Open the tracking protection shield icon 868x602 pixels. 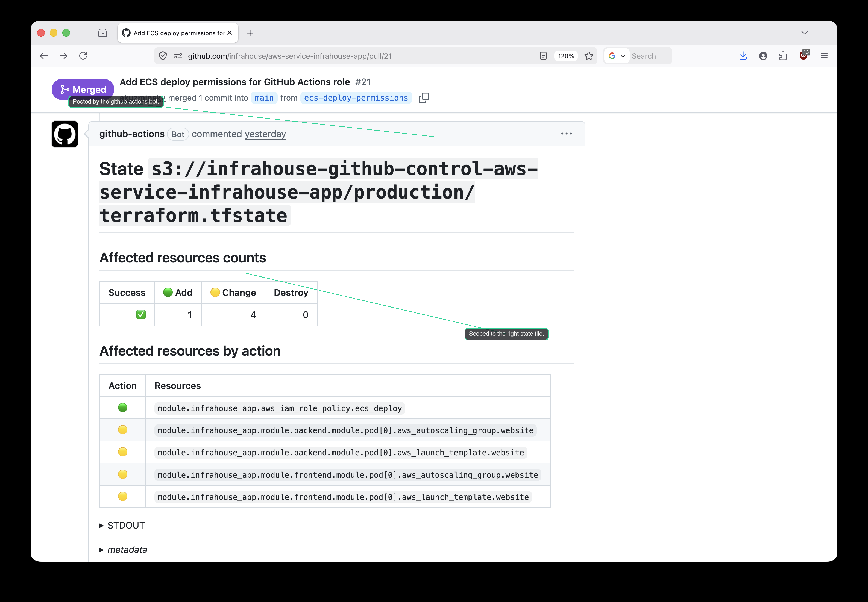[163, 56]
